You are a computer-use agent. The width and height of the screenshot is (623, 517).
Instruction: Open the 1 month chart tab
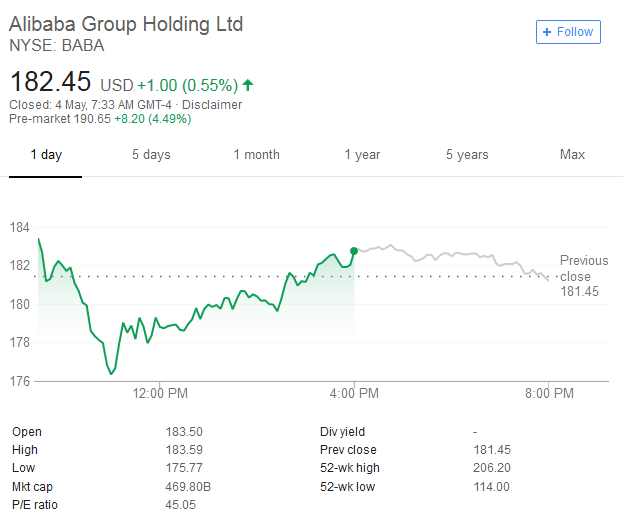(x=256, y=155)
